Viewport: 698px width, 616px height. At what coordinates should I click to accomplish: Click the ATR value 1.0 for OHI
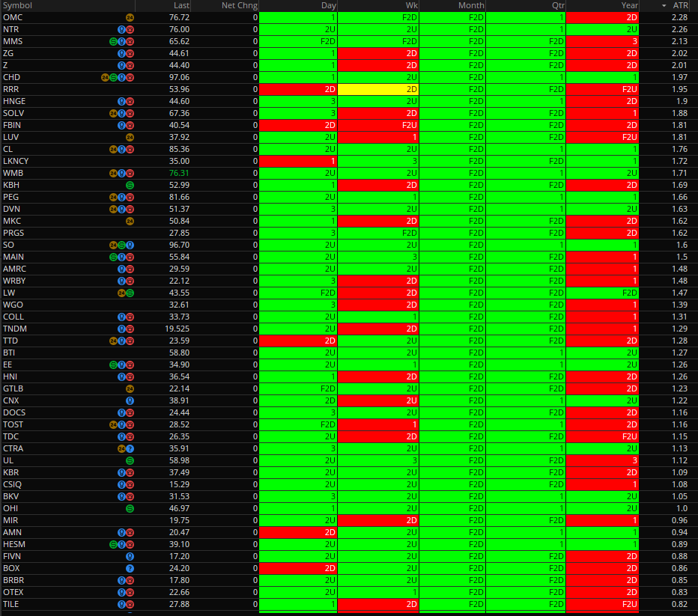click(x=682, y=509)
